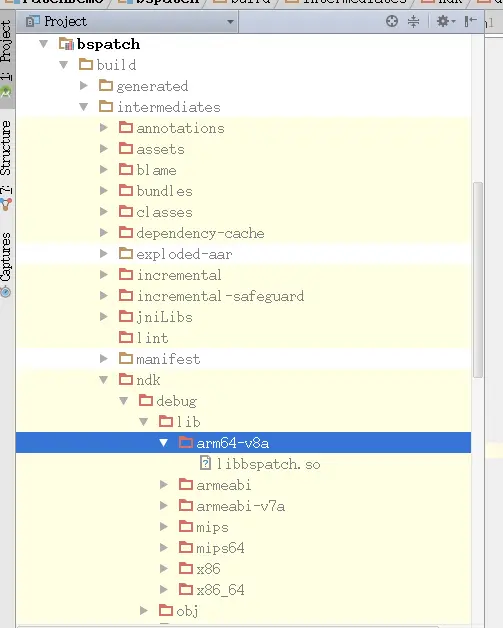
Task: Select the armeabi-v7a folder label
Action: coord(241,506)
